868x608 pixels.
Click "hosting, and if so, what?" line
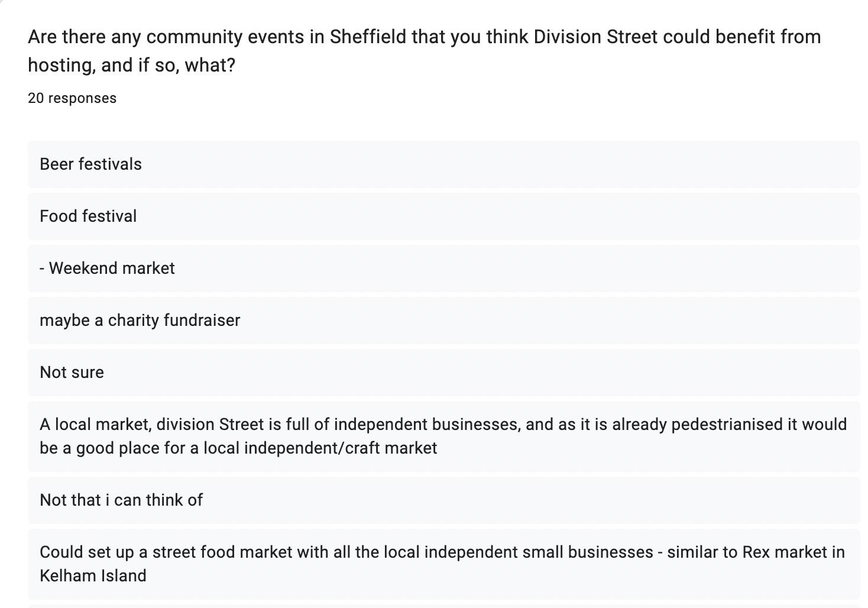132,65
